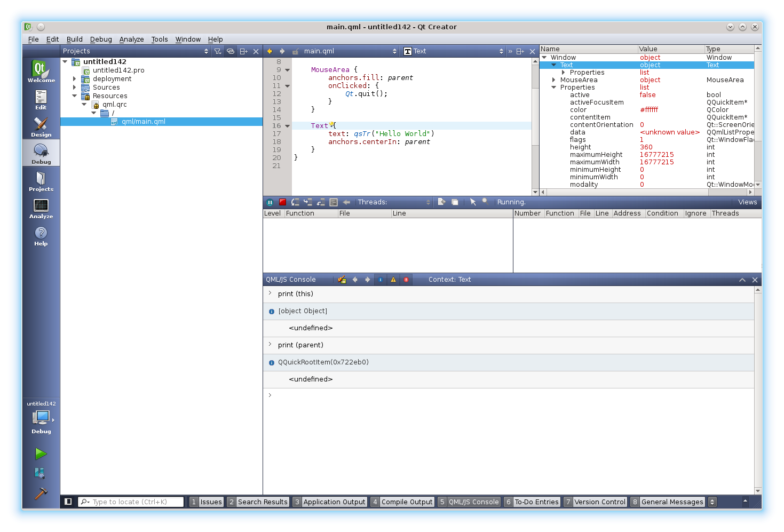
Task: Open output pane selector dropdown
Action: [x=712, y=502]
